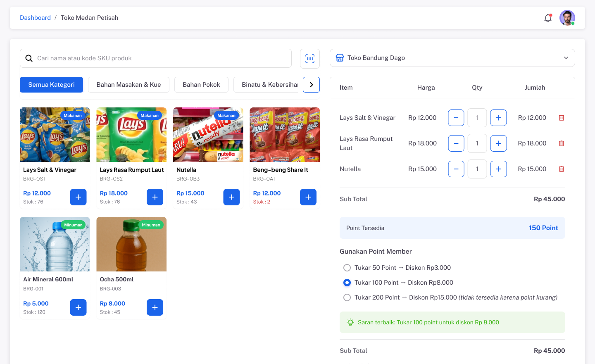Viewport: 595px width, 364px height.
Task: Decrease quantity of Lays Salt & Vinegar
Action: 456,118
